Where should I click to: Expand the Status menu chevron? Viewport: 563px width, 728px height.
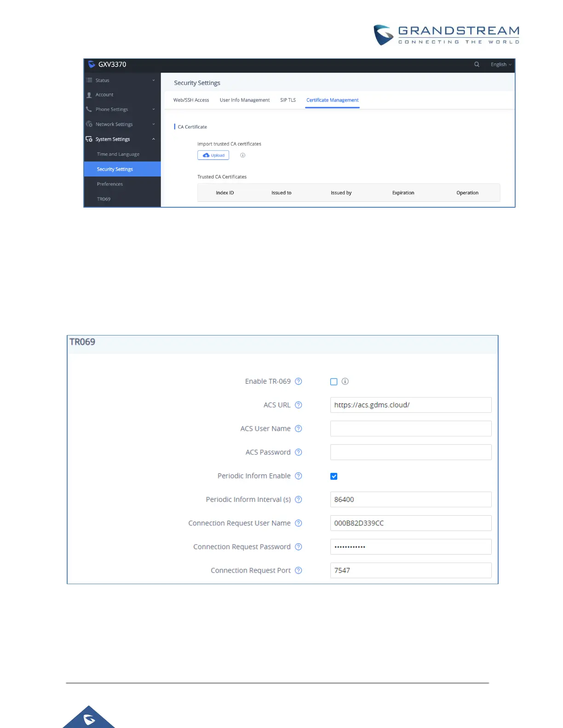(154, 80)
